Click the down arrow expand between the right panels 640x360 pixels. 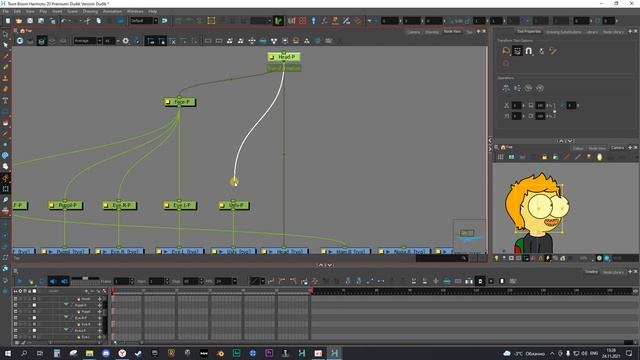[570, 141]
